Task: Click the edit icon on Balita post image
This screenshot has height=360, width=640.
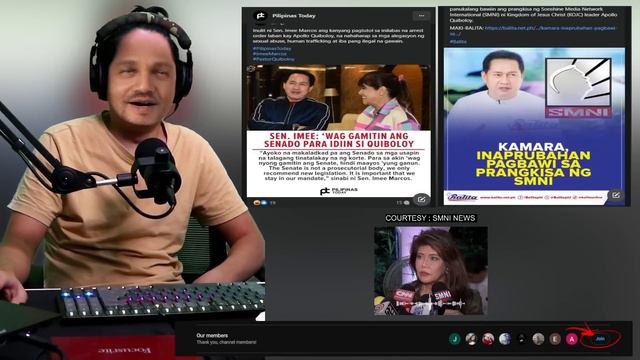Action: tap(616, 196)
